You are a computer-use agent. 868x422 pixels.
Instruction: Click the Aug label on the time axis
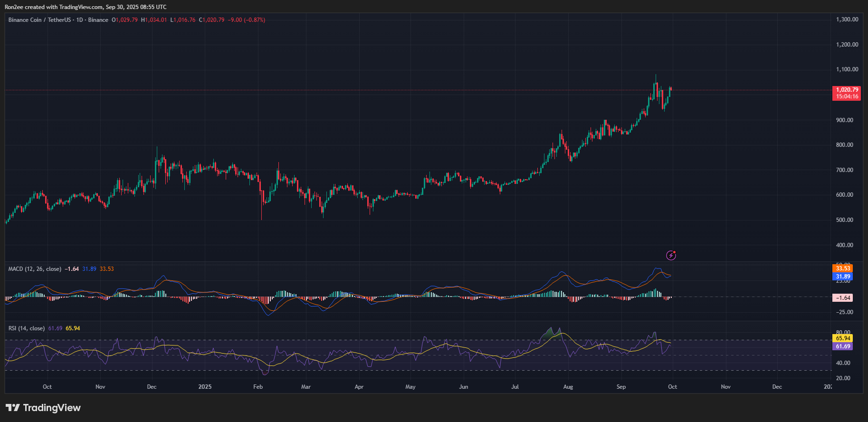[x=568, y=387]
